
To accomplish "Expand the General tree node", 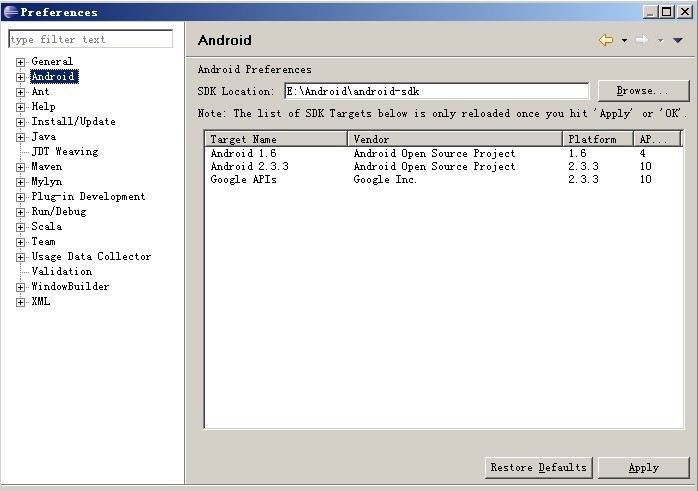I will pyautogui.click(x=20, y=62).
